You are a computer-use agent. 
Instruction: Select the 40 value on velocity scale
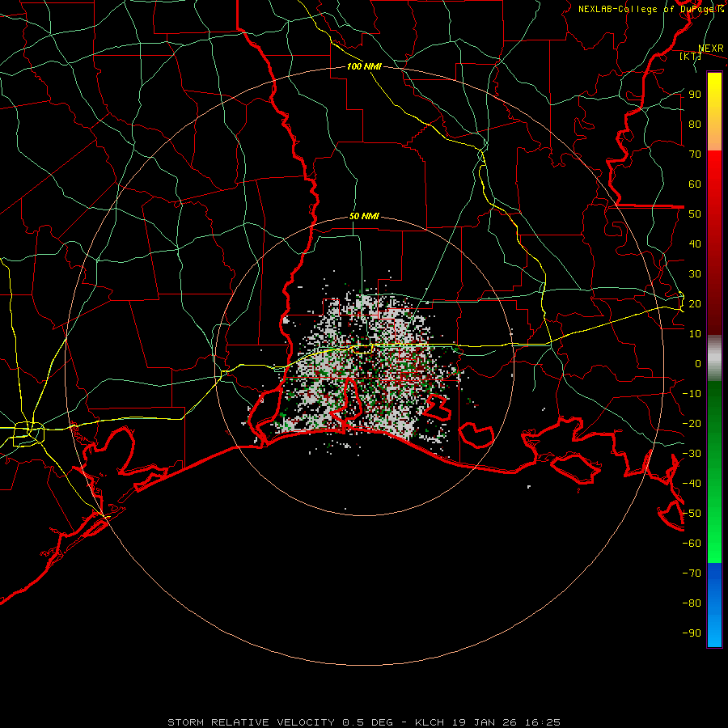coord(695,243)
